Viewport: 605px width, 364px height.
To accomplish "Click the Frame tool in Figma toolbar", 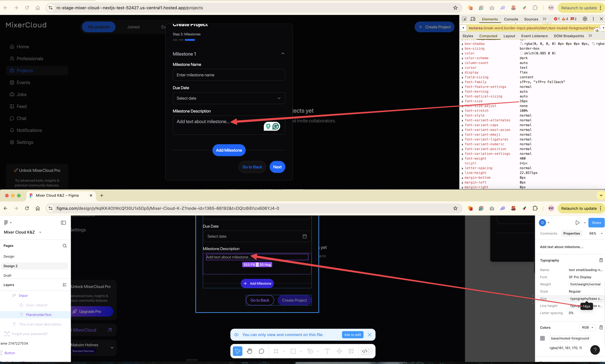I will [x=276, y=351].
